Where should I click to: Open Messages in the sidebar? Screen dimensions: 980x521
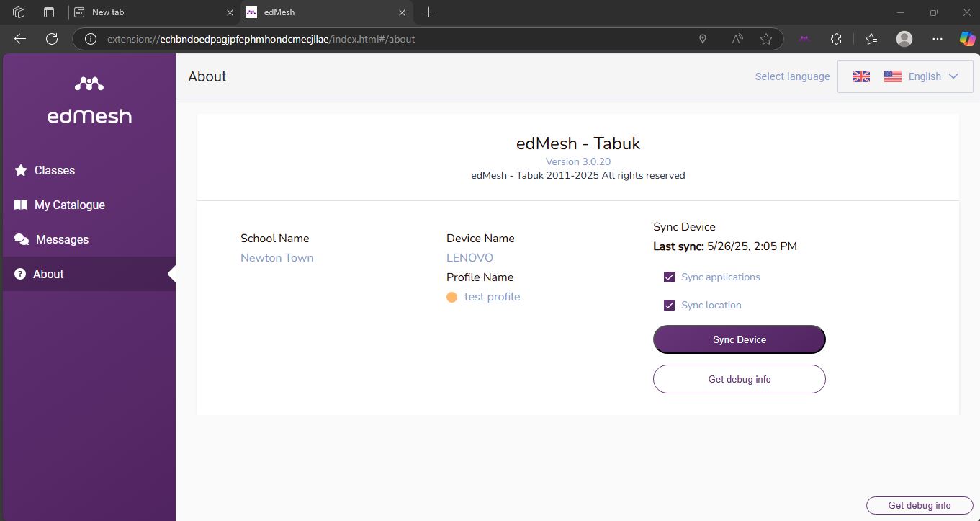[x=89, y=239]
